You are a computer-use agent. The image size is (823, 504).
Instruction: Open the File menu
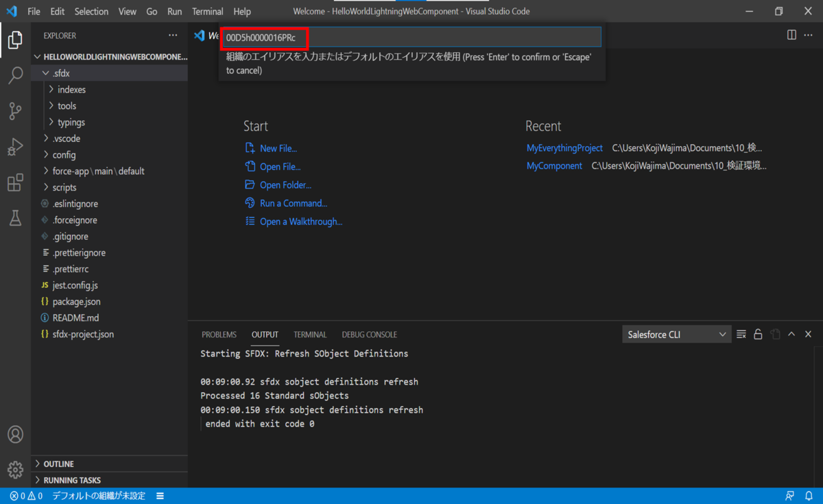34,12
